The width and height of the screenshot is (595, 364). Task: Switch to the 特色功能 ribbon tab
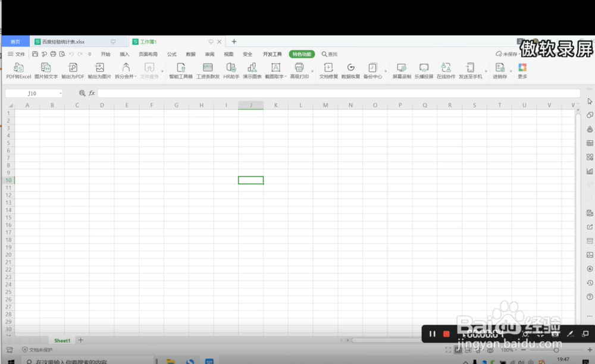click(x=303, y=54)
